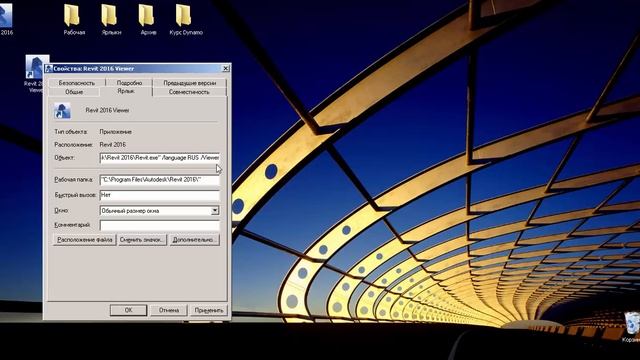Switch to the Предыдущие версии tab
Screen dimensions: 640x360
pyautogui.click(x=189, y=82)
